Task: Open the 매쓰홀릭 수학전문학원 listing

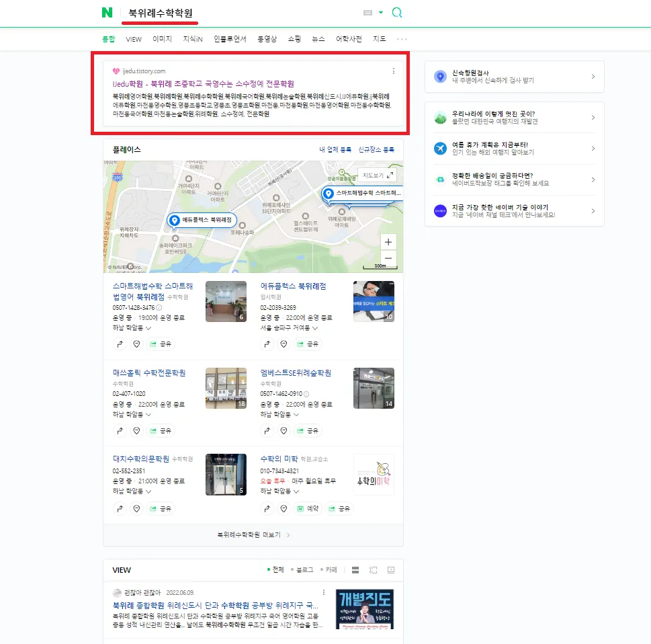Action: tap(149, 373)
